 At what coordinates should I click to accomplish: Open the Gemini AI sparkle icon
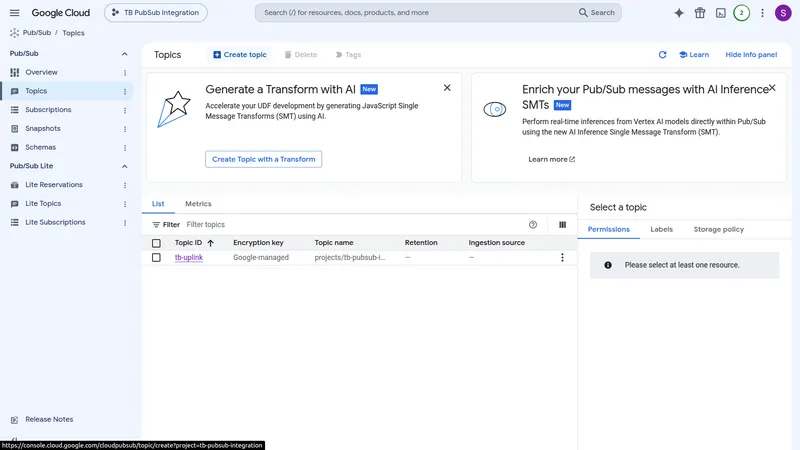tap(679, 13)
